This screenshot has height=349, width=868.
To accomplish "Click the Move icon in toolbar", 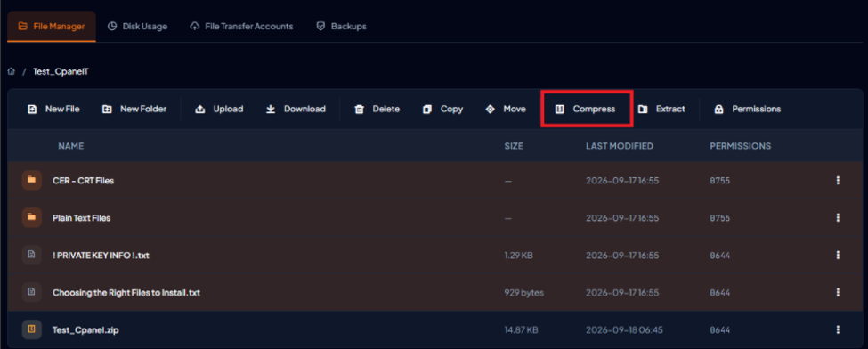I will (490, 110).
